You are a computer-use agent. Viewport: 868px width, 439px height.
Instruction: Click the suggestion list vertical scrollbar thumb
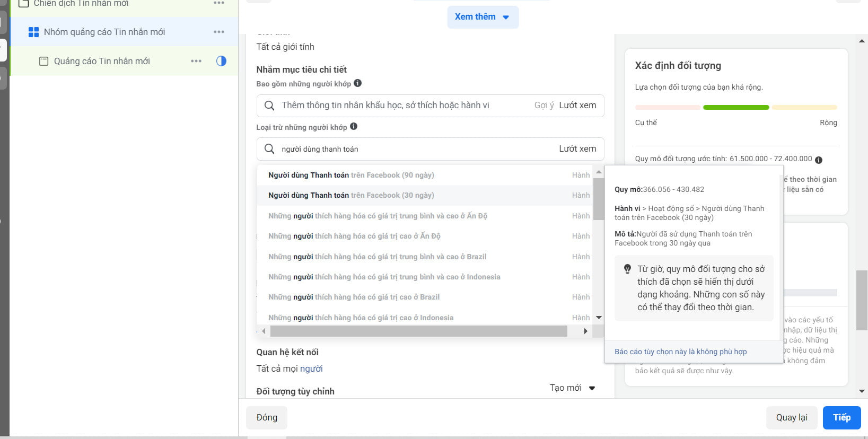pyautogui.click(x=599, y=199)
